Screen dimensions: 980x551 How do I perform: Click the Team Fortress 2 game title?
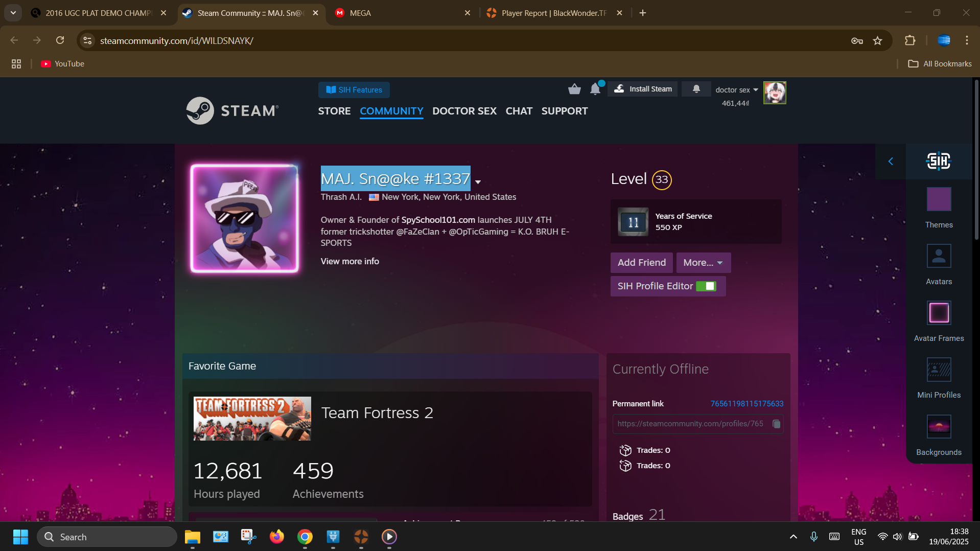377,413
